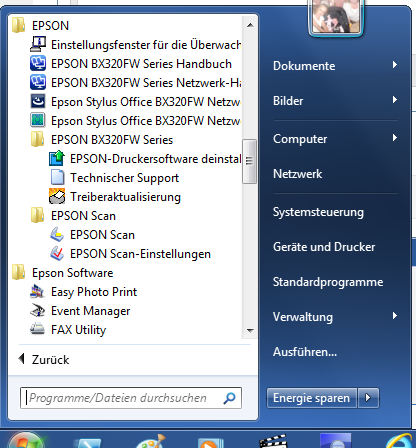Launch EPSON Scan program below the EPSON Scan folder
This screenshot has height=448, width=416.
coord(92,235)
